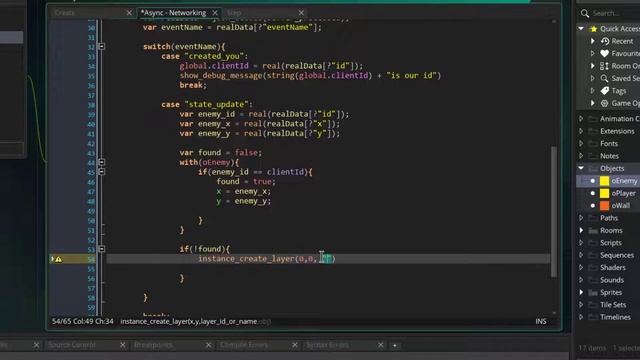Collapse the if(!found) fold on line 53
The height and width of the screenshot is (360, 640).
[x=102, y=249]
